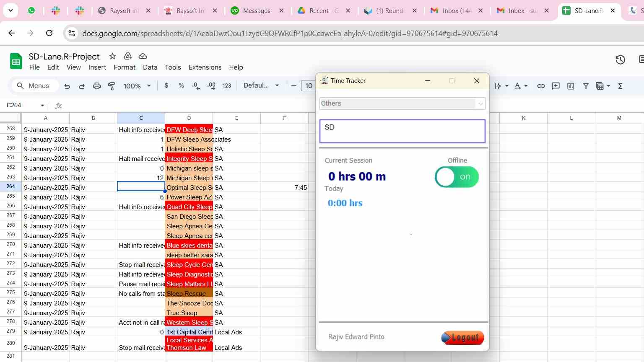Click Logout button in Time Tracker
Viewport: 644px width, 362px height.
pyautogui.click(x=462, y=338)
